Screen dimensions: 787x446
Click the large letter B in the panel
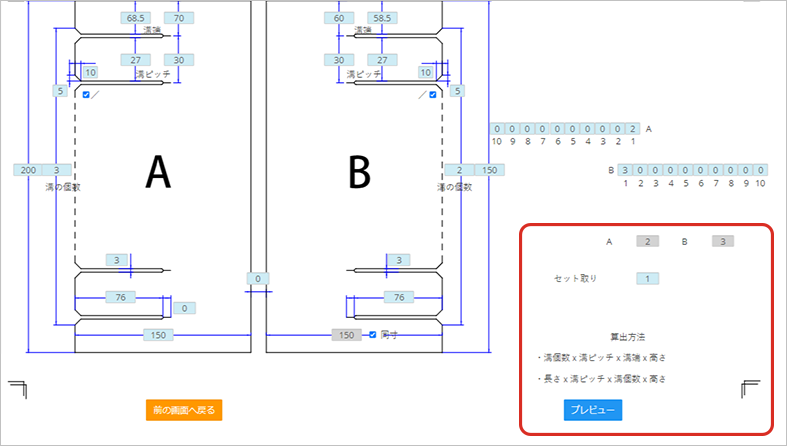(x=359, y=172)
